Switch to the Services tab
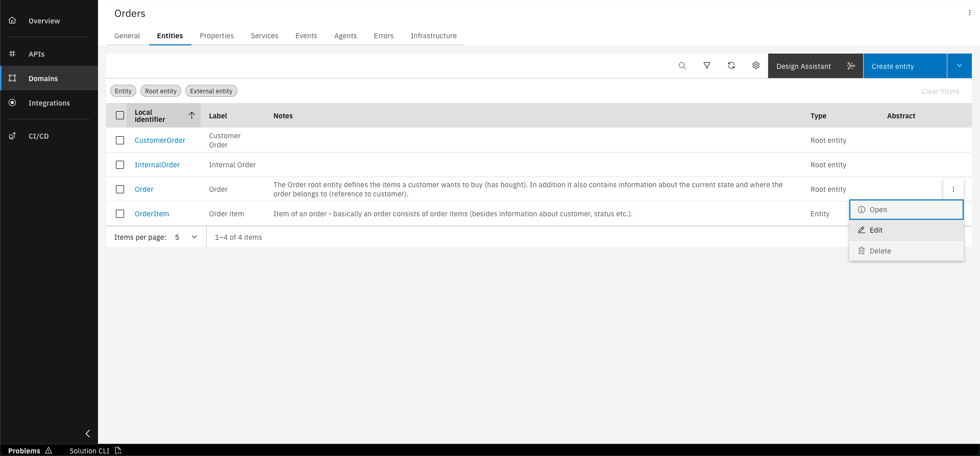 pos(264,36)
